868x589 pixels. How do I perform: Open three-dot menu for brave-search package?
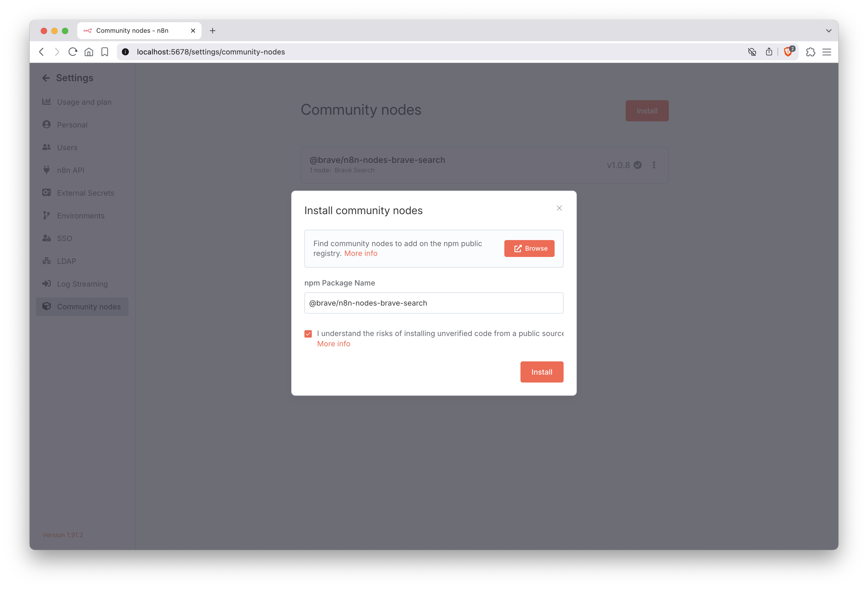[654, 165]
